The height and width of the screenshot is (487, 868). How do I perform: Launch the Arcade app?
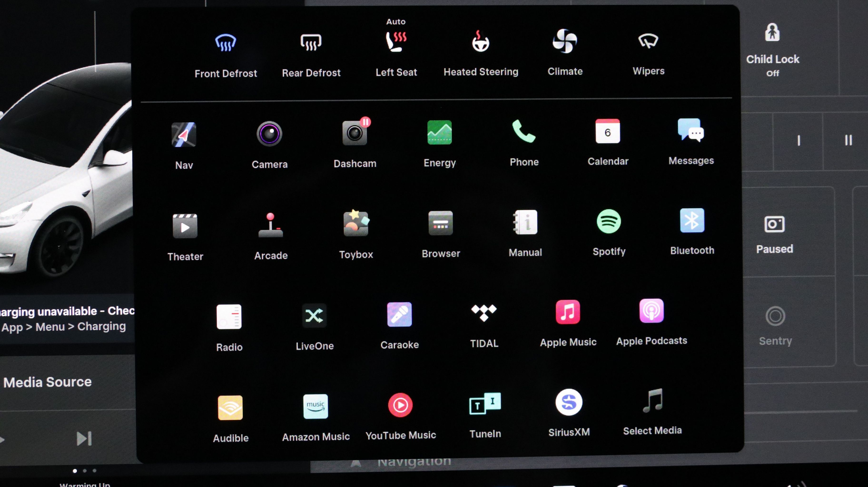[x=271, y=225]
